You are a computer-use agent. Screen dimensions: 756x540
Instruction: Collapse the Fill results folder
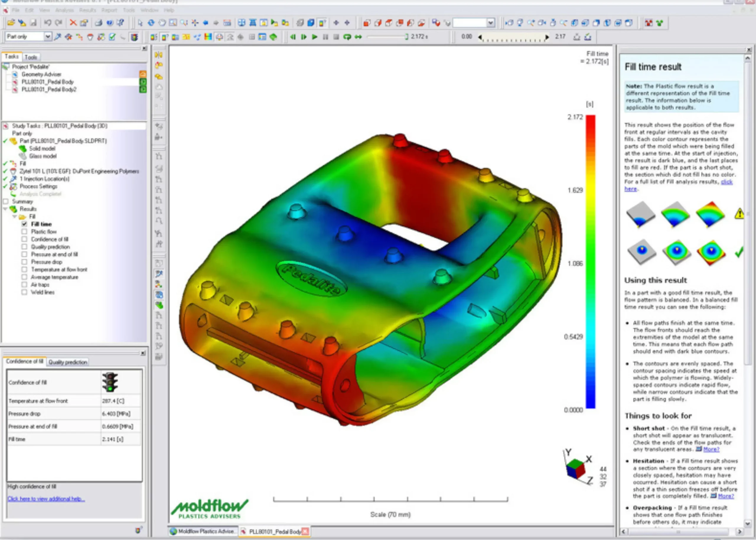click(x=15, y=216)
